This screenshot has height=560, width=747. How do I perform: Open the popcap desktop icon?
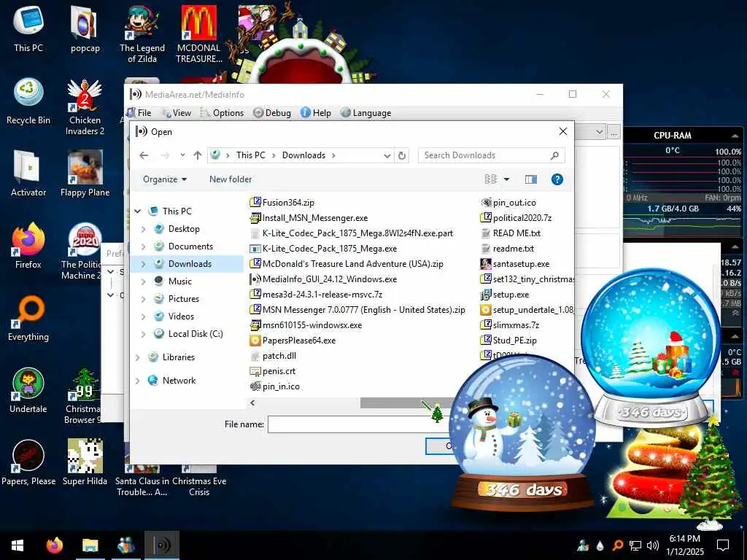(x=85, y=28)
